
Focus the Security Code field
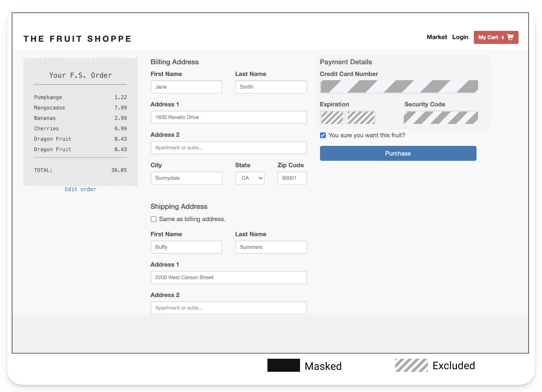click(x=441, y=117)
